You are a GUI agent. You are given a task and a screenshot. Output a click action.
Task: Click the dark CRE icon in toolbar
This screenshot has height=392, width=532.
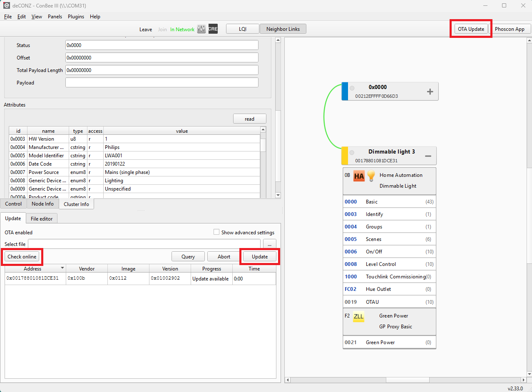[x=213, y=29]
